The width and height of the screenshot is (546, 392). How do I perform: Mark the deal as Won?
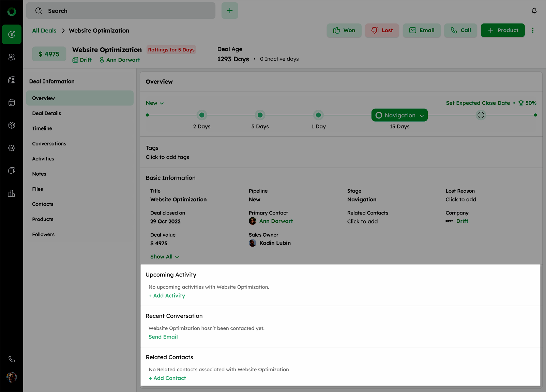344,30
